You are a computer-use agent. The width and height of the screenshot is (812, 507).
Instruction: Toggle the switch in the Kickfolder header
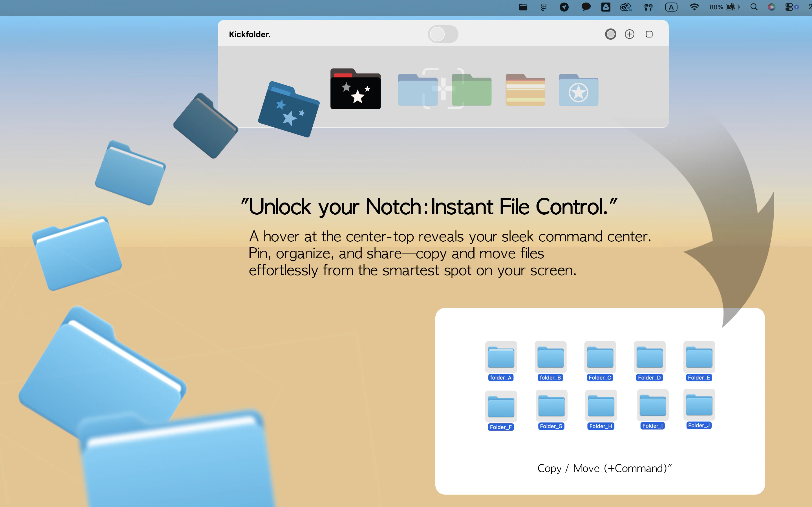point(443,34)
